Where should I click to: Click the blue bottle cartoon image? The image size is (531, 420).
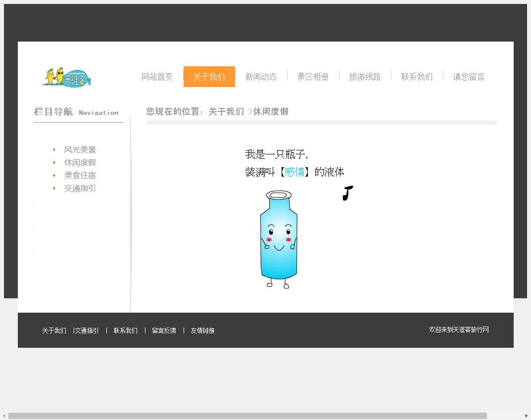coord(279,240)
